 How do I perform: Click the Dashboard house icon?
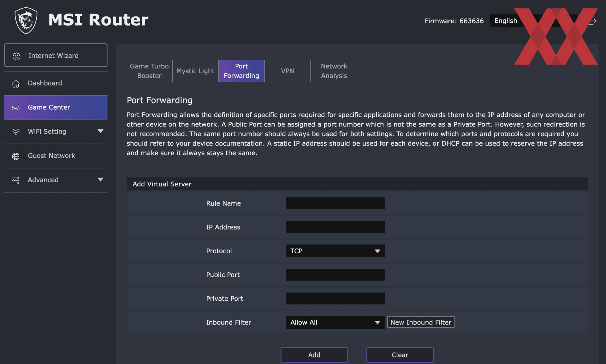pos(16,84)
